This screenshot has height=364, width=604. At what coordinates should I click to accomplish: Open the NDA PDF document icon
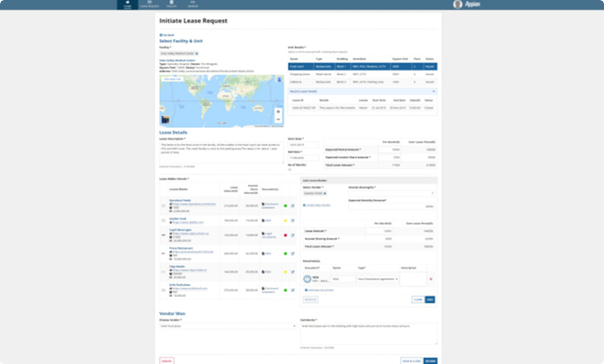308,277
